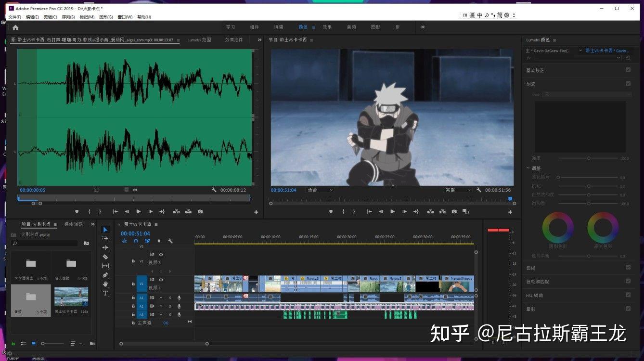Solo audio track A2

(x=169, y=306)
